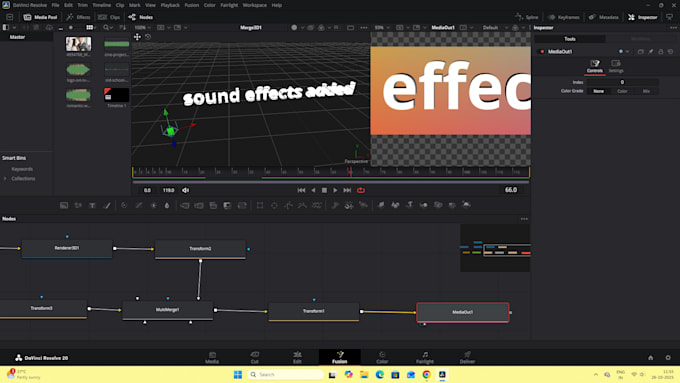Add a Text 3D node from the toolbar
Screen dimensions: 680x383
[409, 205]
